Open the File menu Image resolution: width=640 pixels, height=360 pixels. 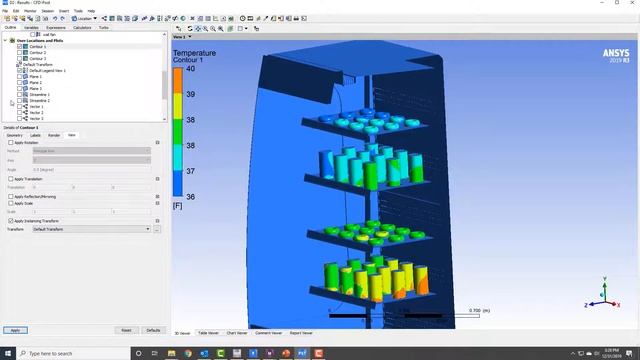5,11
